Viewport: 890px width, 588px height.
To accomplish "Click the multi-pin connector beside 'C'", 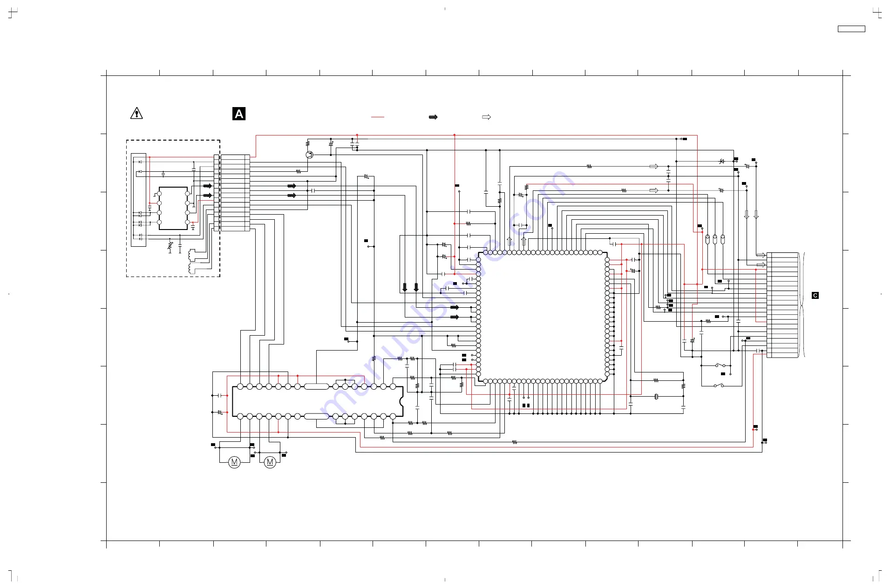I will [x=782, y=305].
